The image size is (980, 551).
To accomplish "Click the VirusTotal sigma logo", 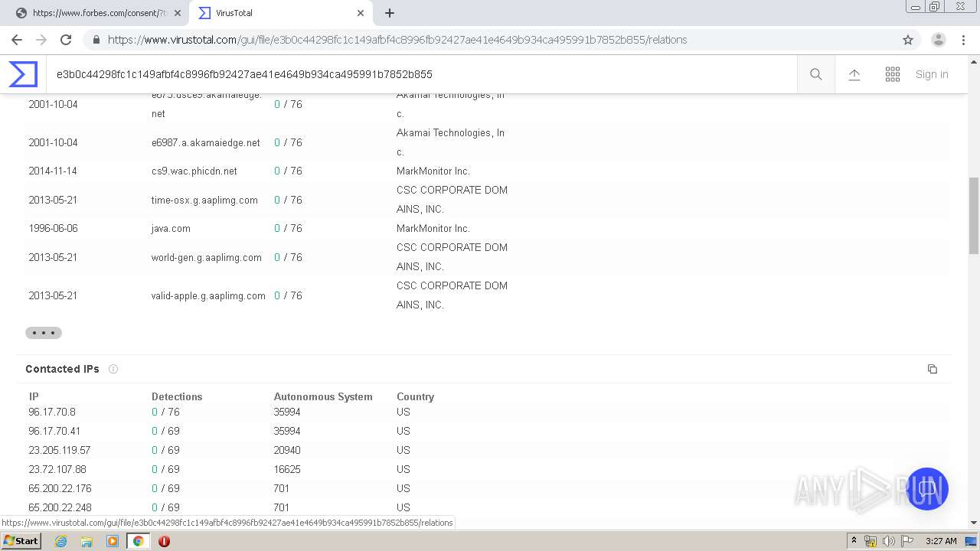I will tap(23, 74).
